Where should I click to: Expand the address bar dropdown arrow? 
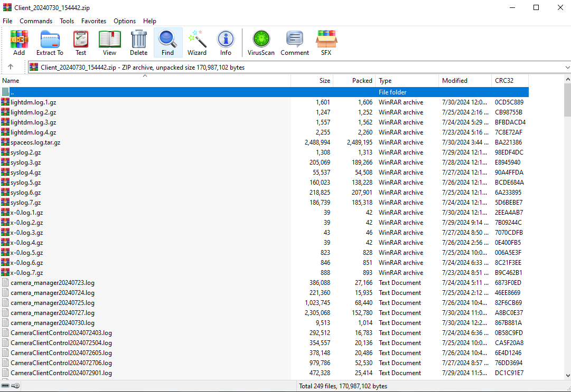(x=567, y=68)
